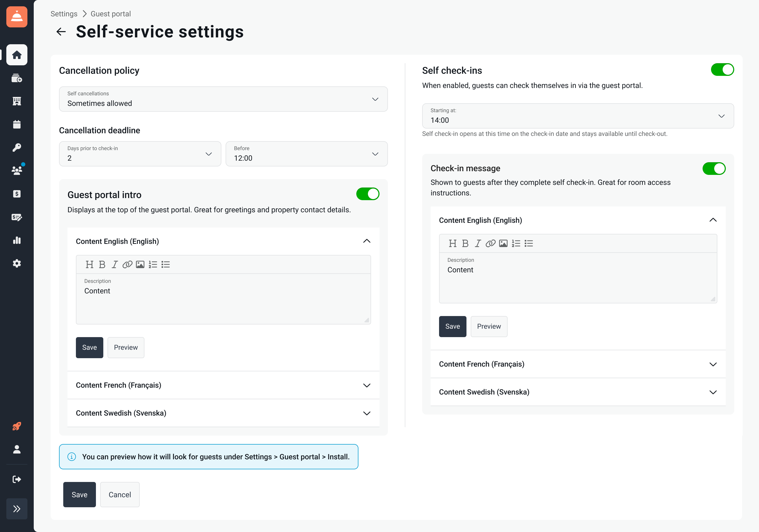Add bullet list in Guest portal intro editor

[x=166, y=264]
